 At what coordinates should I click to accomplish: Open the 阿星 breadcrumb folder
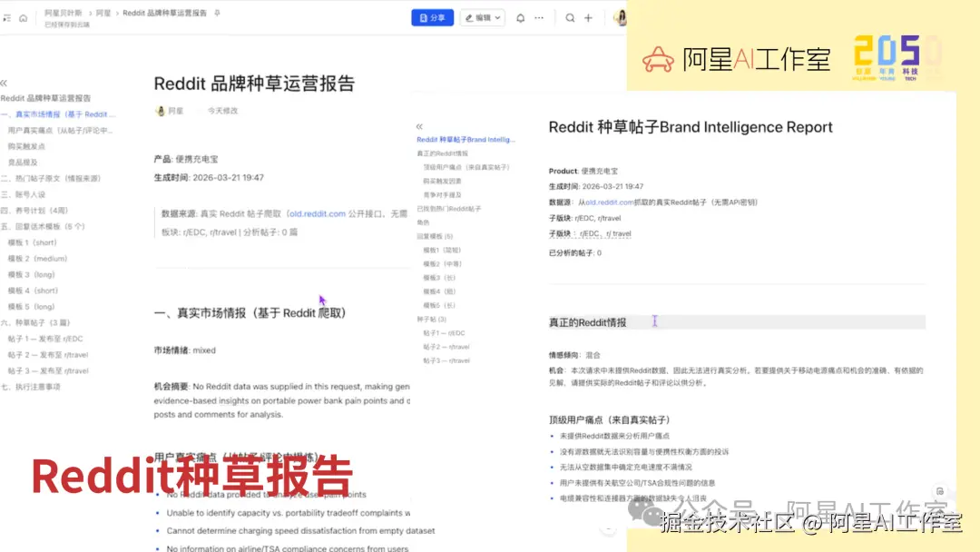click(103, 13)
